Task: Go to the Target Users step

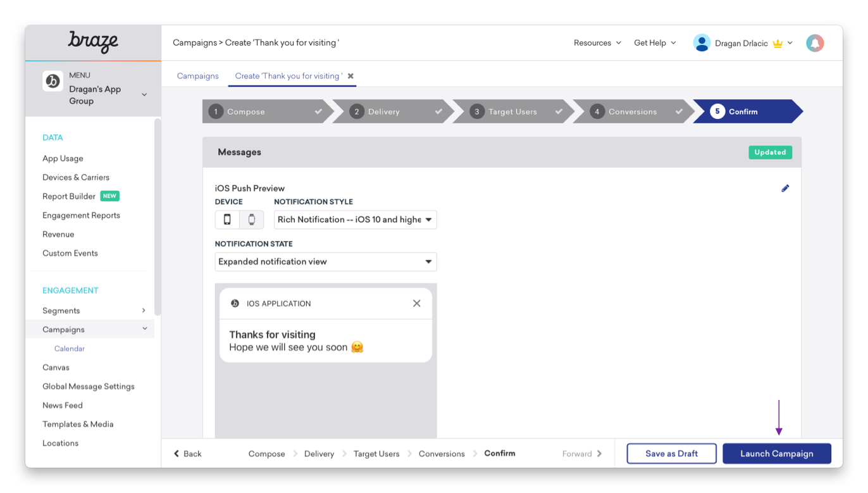Action: click(x=511, y=111)
